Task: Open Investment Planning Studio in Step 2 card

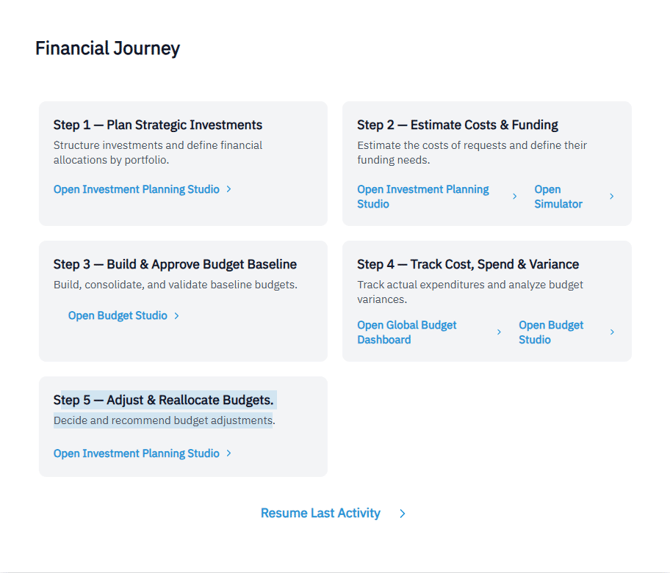Action: coord(423,196)
